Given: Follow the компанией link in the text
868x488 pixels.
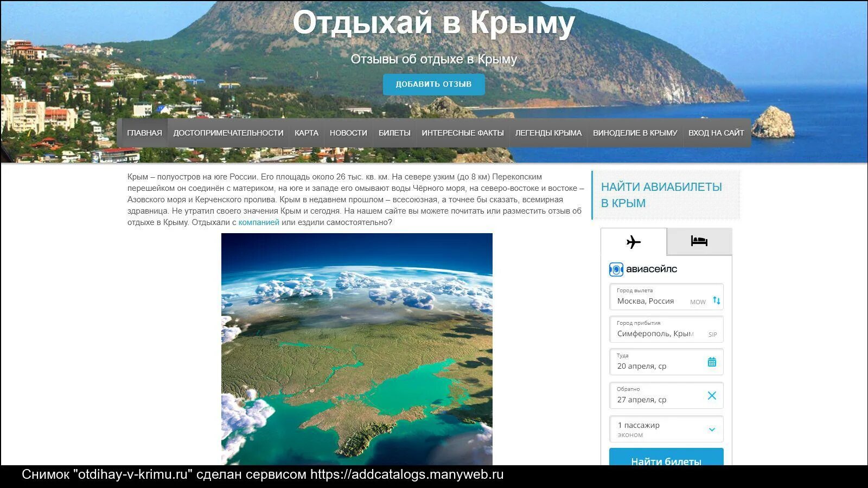Looking at the screenshot, I should click(259, 222).
